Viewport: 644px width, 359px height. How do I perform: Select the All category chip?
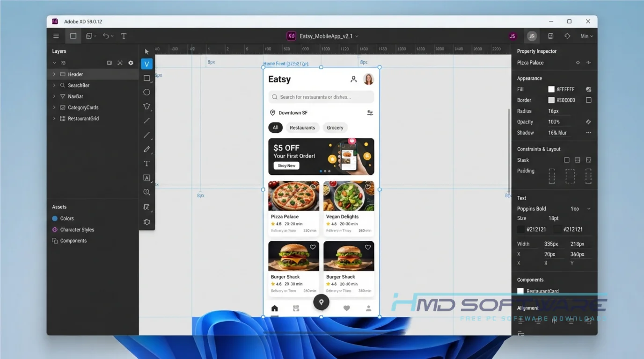coord(275,128)
